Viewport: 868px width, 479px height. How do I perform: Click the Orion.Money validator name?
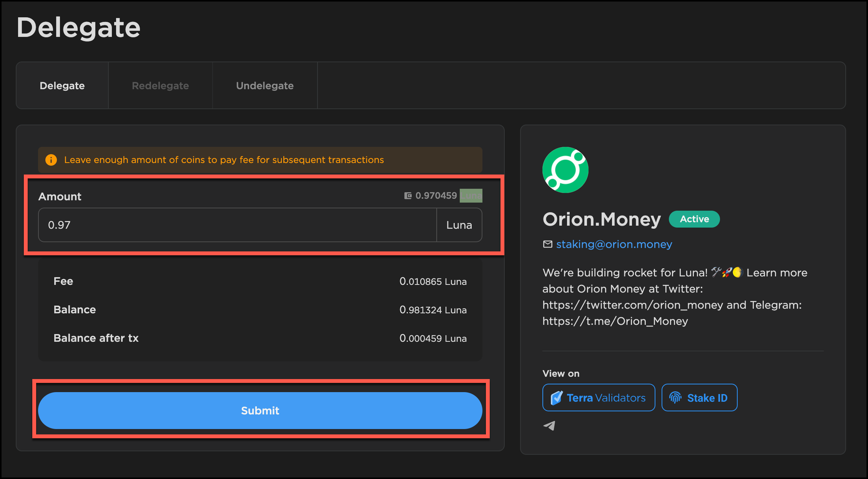click(602, 219)
